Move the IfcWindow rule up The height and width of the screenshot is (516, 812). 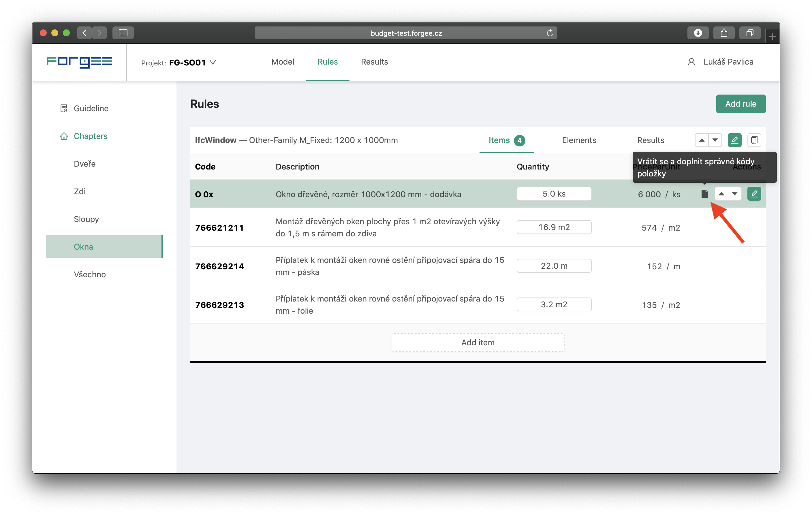pyautogui.click(x=701, y=140)
